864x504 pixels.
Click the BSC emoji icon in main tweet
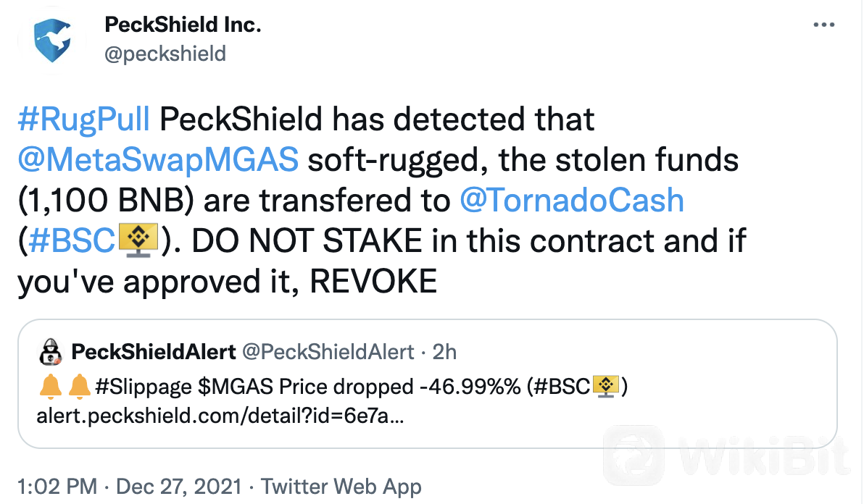(138, 240)
